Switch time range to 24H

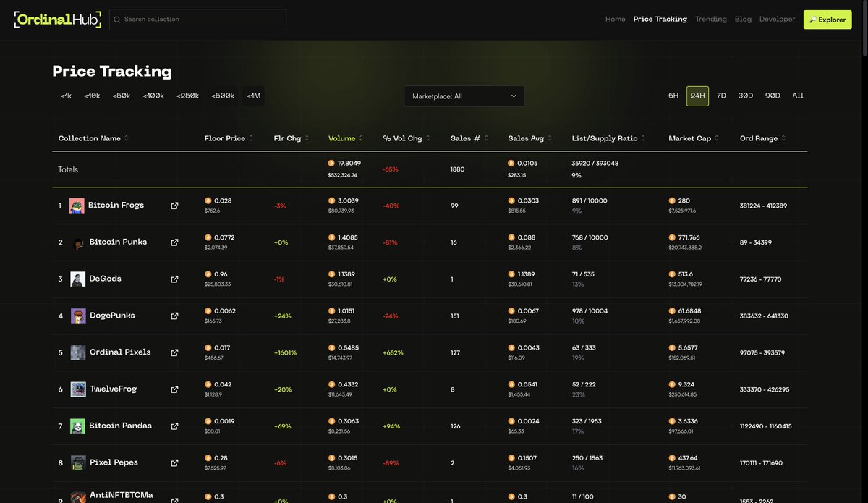pyautogui.click(x=697, y=96)
